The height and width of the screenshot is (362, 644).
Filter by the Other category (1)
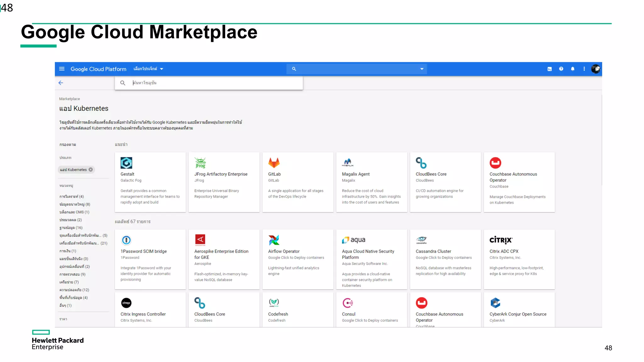pos(65,305)
